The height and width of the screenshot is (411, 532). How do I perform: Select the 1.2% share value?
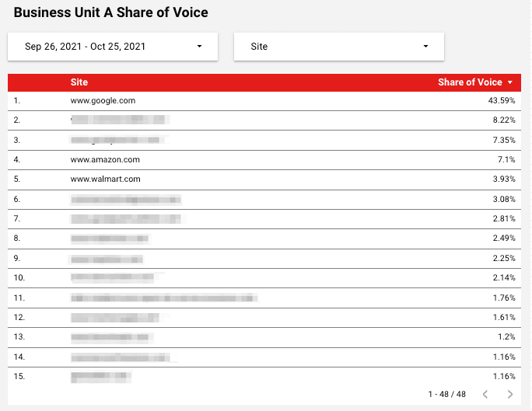coord(506,337)
